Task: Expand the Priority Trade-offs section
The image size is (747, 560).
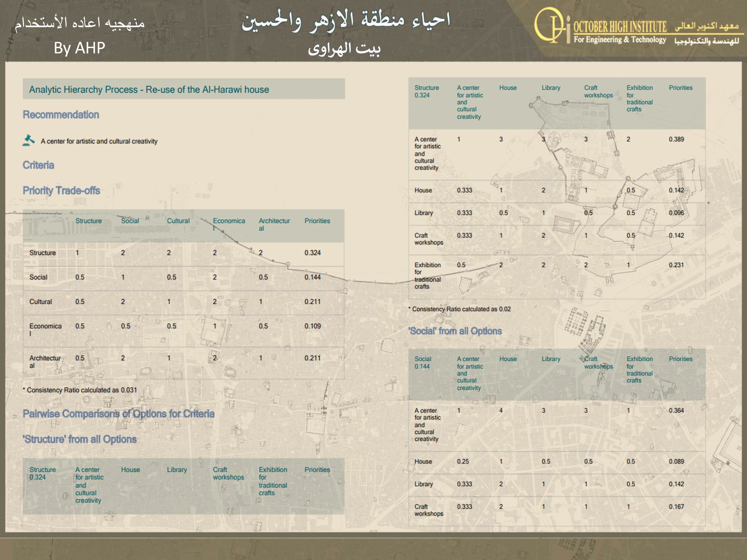Action: 61,190
